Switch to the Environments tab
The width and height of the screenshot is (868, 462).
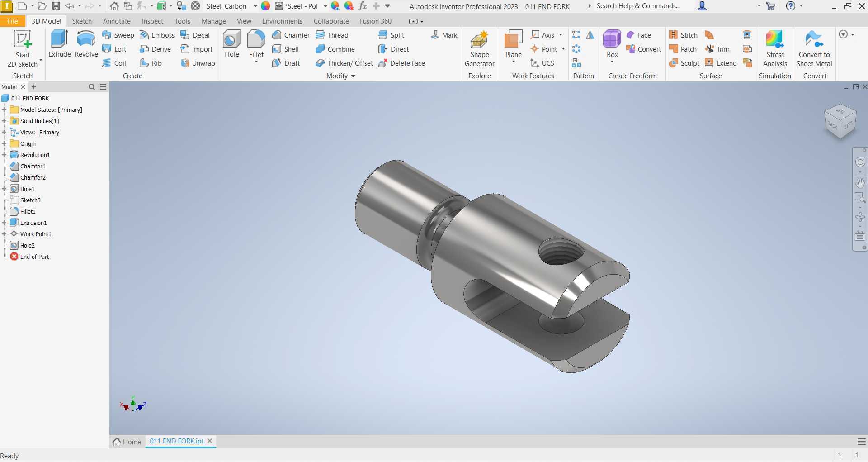pyautogui.click(x=282, y=21)
